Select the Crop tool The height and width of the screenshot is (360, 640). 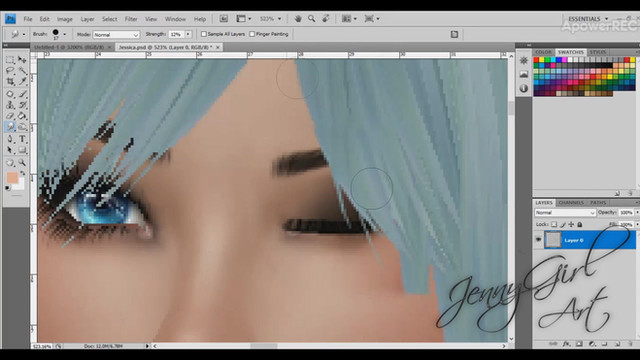(10, 82)
